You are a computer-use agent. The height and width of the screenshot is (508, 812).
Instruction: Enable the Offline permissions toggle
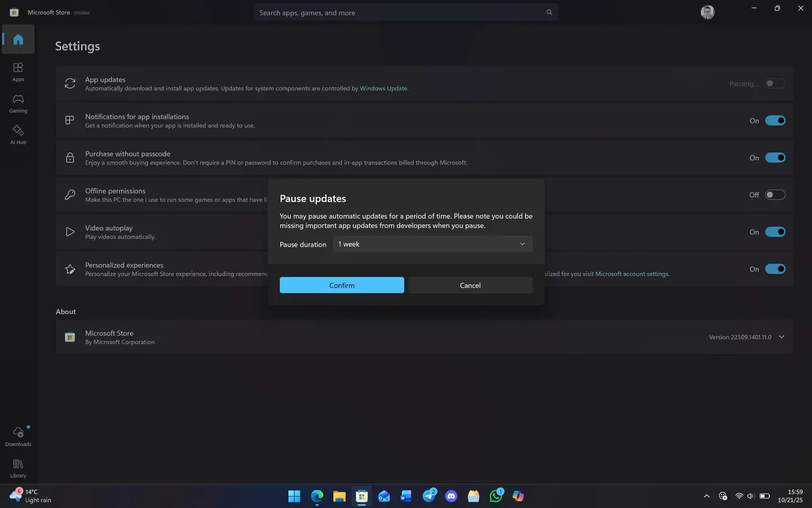click(775, 194)
